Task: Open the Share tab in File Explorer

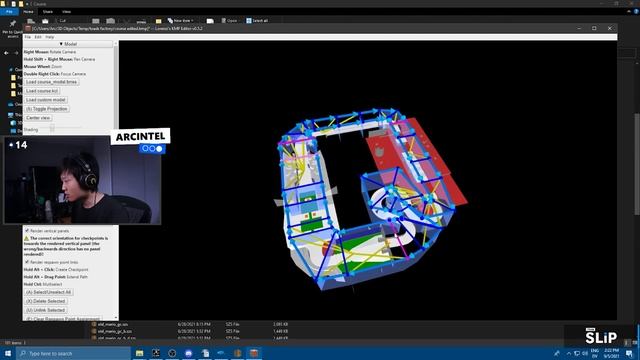Action: tap(48, 12)
